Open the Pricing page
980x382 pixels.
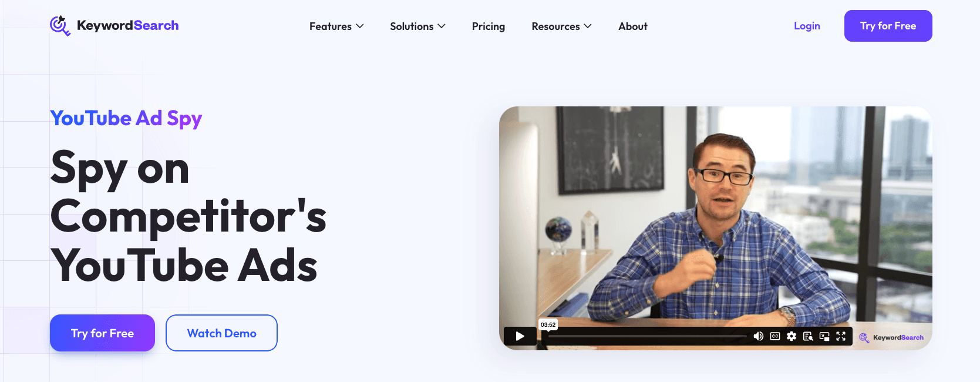pos(489,26)
